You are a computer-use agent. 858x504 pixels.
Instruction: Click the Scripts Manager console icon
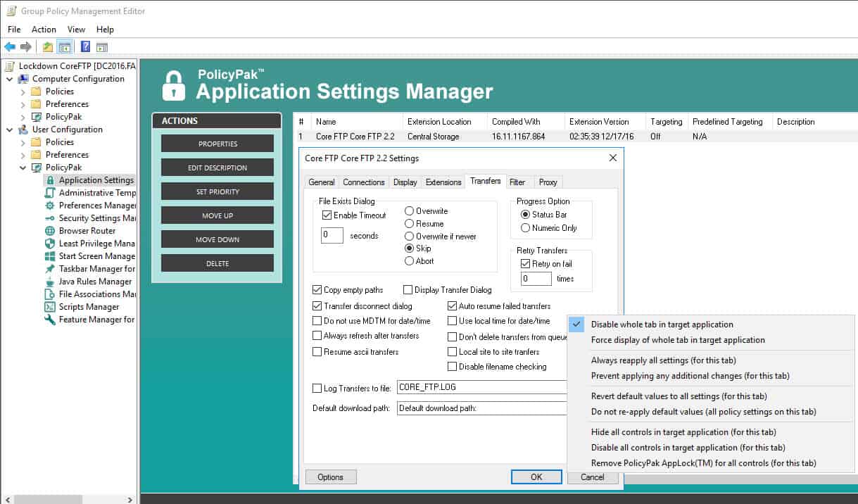pos(50,307)
